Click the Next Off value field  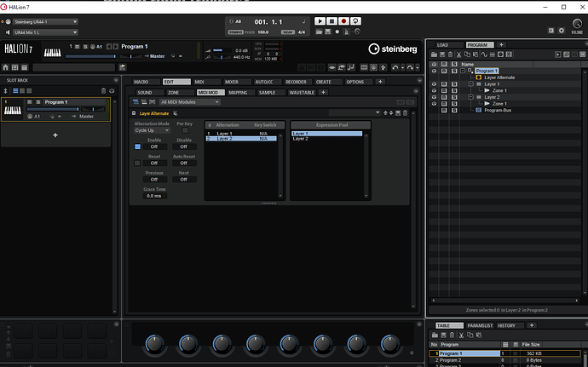[183, 180]
